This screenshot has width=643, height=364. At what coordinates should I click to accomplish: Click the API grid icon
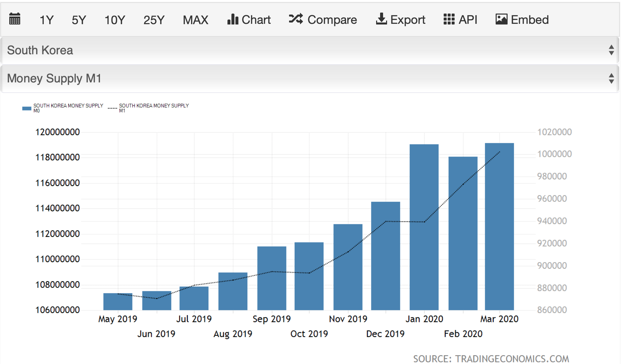pyautogui.click(x=449, y=20)
